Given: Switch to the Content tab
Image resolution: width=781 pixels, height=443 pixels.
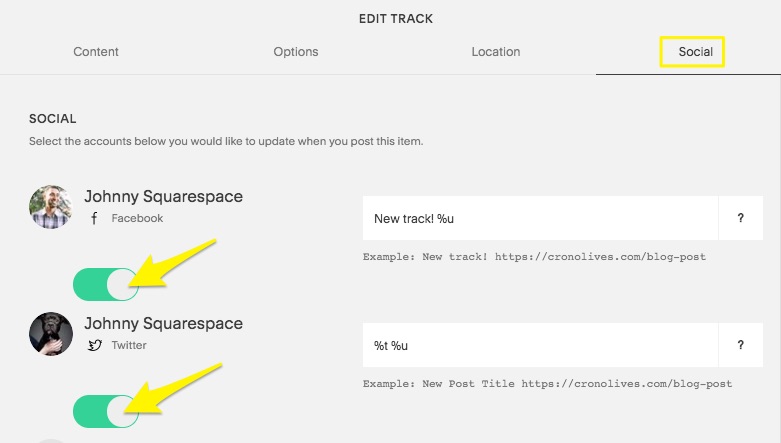Looking at the screenshot, I should (x=96, y=52).
